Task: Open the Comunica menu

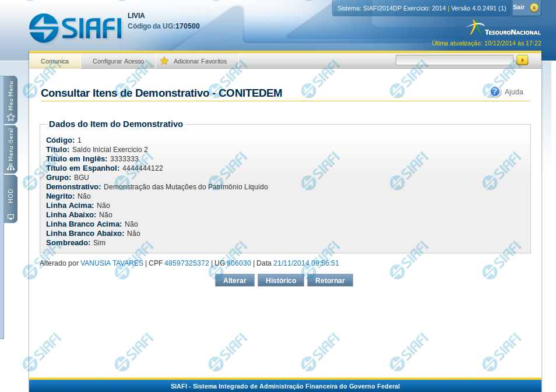Action: (x=55, y=61)
